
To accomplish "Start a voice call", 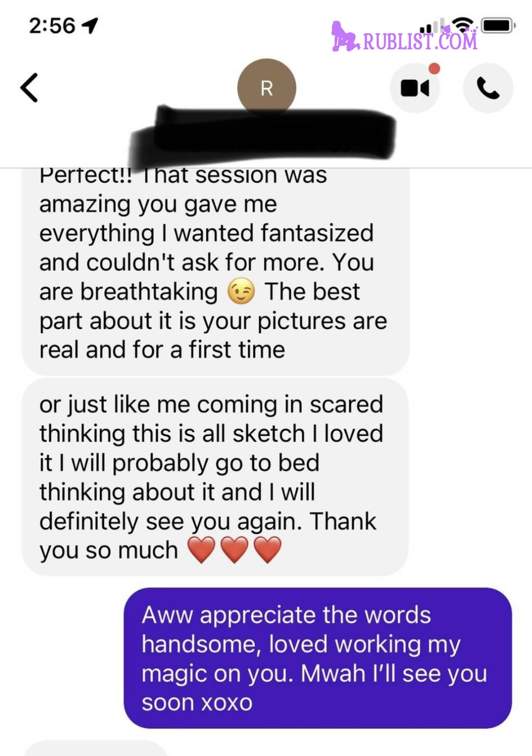I will click(x=488, y=88).
